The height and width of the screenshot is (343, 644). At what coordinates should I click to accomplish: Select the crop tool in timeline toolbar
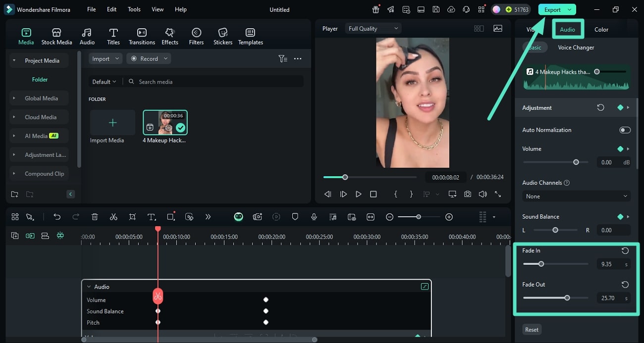coord(132,217)
